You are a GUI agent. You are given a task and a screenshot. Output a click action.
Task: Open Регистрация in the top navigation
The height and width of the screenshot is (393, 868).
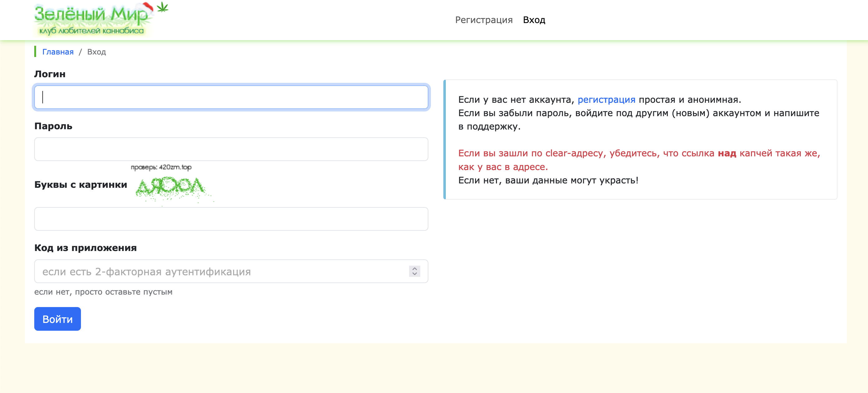[484, 20]
